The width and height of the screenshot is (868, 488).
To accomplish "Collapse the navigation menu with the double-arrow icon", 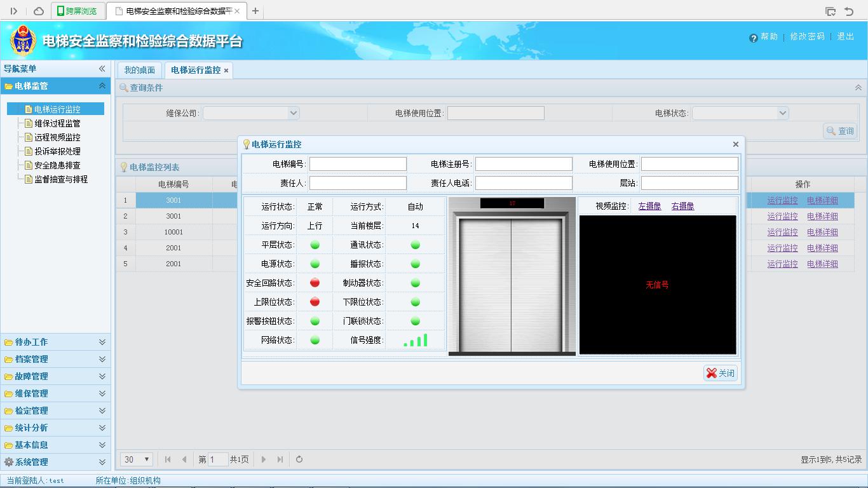I will click(102, 69).
